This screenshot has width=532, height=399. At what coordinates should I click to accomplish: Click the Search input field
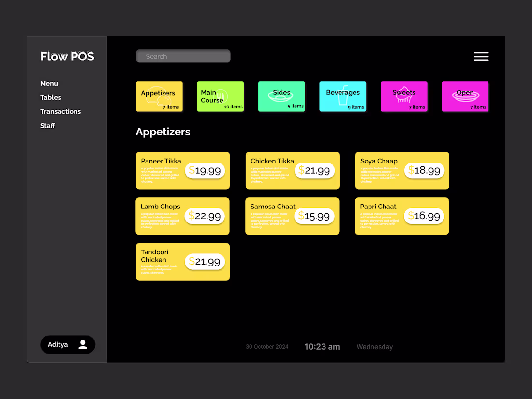tap(183, 56)
